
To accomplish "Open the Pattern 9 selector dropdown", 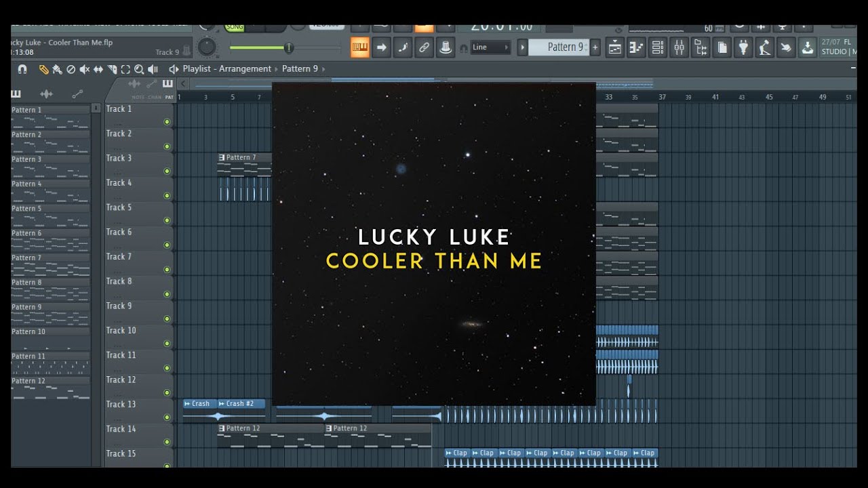I will click(559, 47).
